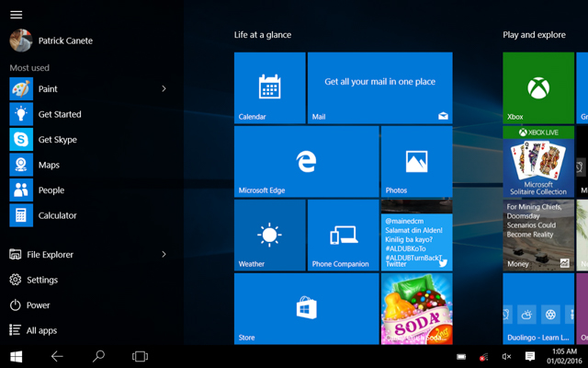This screenshot has height=368, width=588.
Task: Open taskbar Search magnifier
Action: coord(98,356)
